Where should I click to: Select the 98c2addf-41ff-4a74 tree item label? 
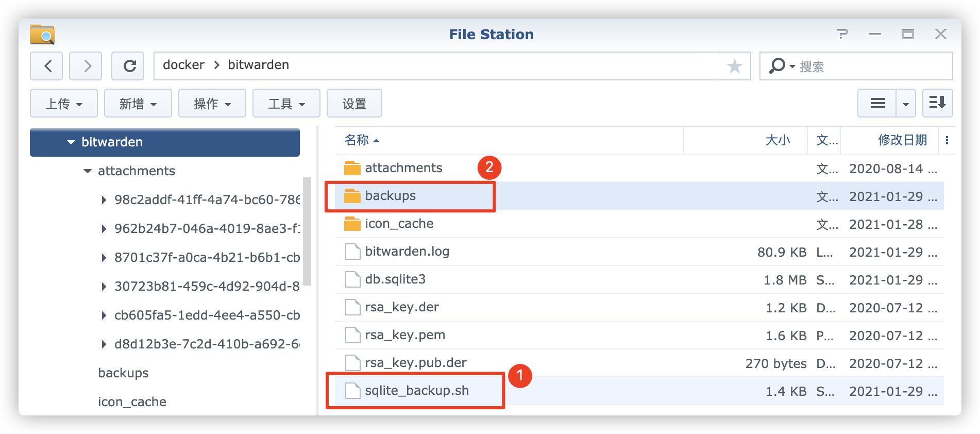(207, 200)
